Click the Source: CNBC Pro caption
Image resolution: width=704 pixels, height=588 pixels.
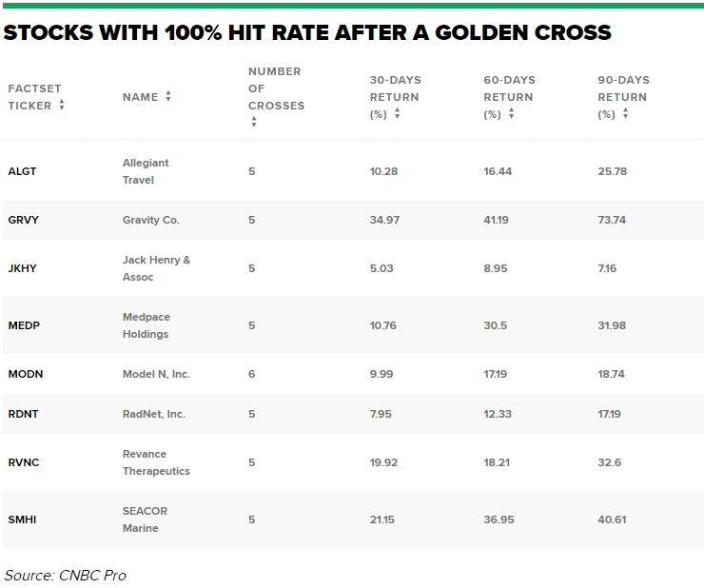pyautogui.click(x=65, y=576)
